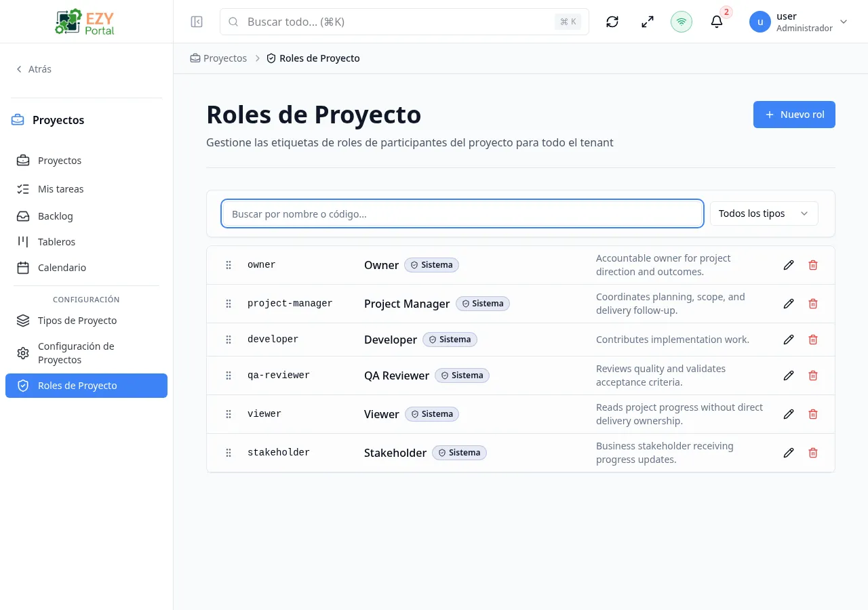This screenshot has width=868, height=610.
Task: Click the refresh icon in top bar
Action: tap(612, 22)
